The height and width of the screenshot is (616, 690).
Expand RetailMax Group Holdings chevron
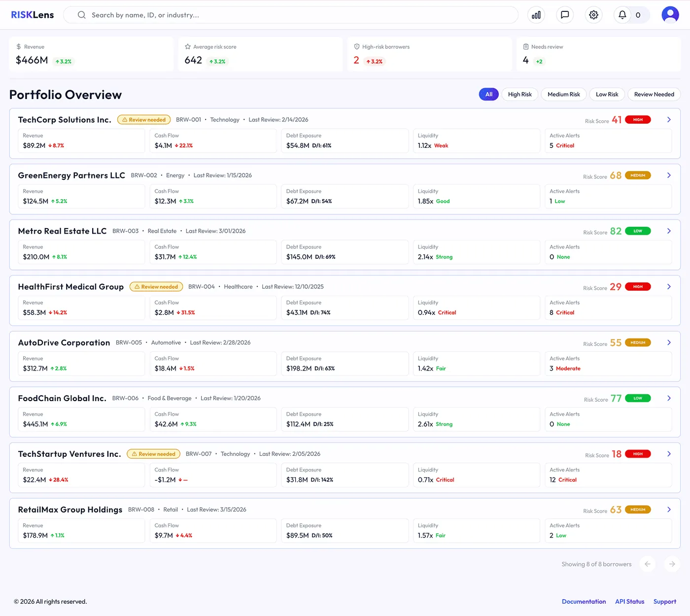point(669,510)
